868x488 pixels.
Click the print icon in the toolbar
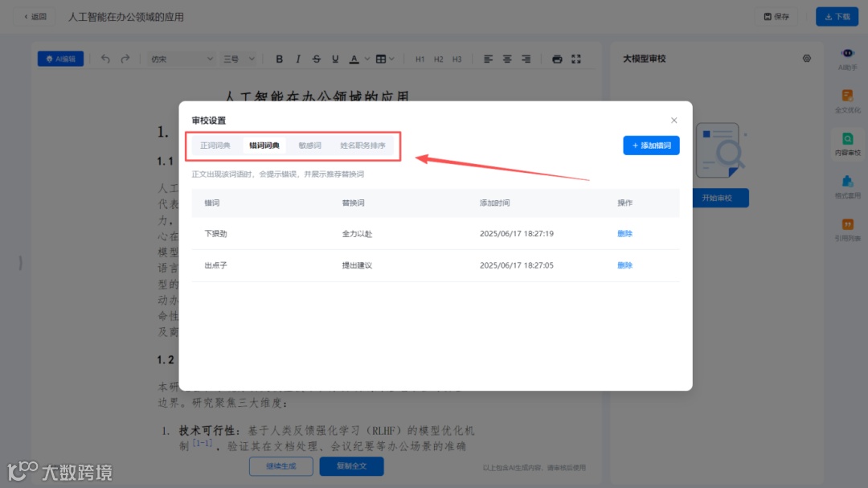click(x=557, y=59)
